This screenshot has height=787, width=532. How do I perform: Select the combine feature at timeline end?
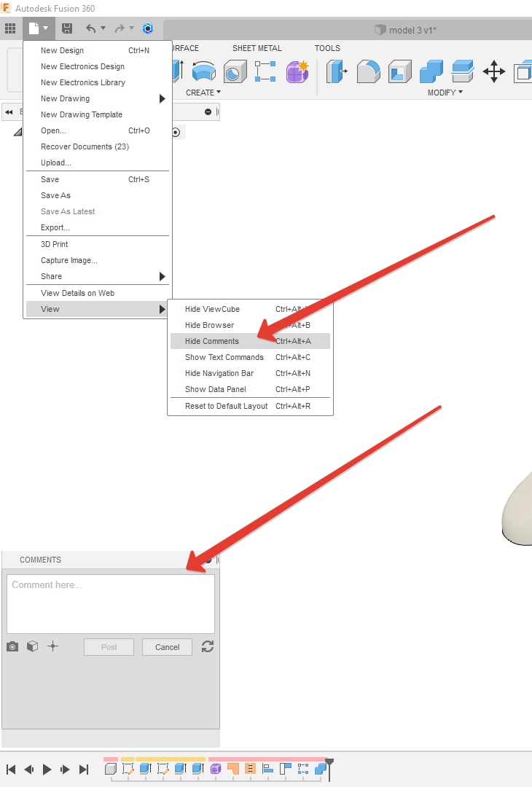click(x=320, y=769)
